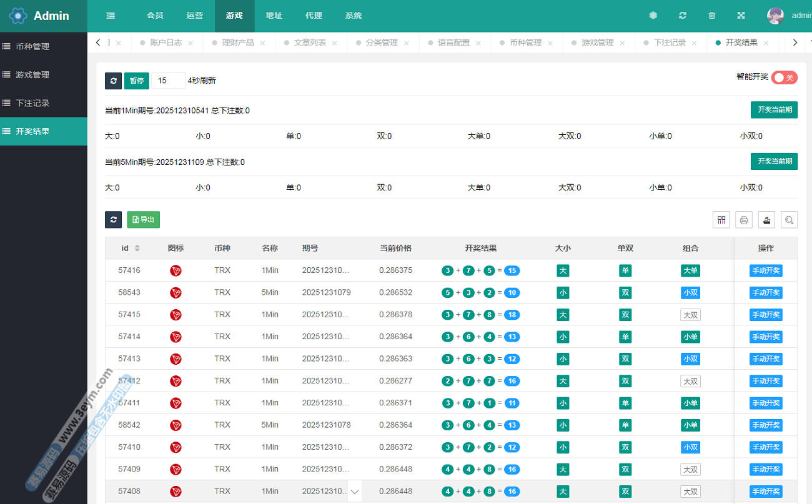The width and height of the screenshot is (812, 504).
Task: Open the 会员 top menu
Action: (x=155, y=16)
